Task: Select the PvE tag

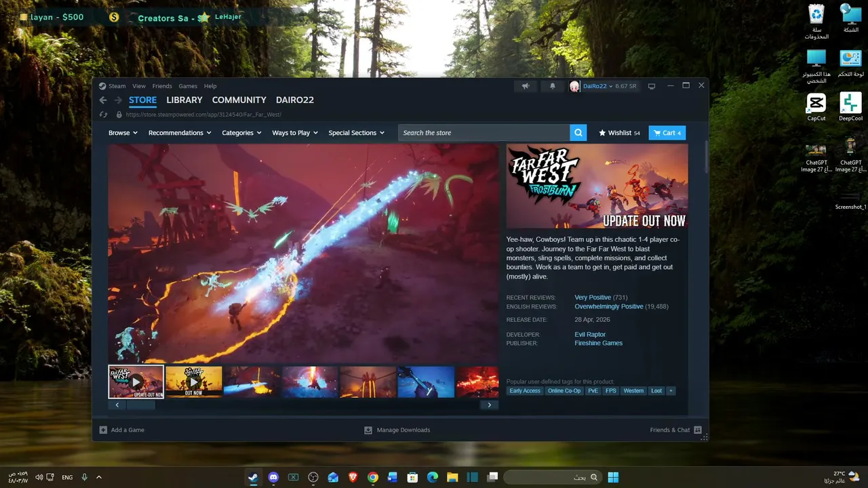Action: (x=593, y=390)
